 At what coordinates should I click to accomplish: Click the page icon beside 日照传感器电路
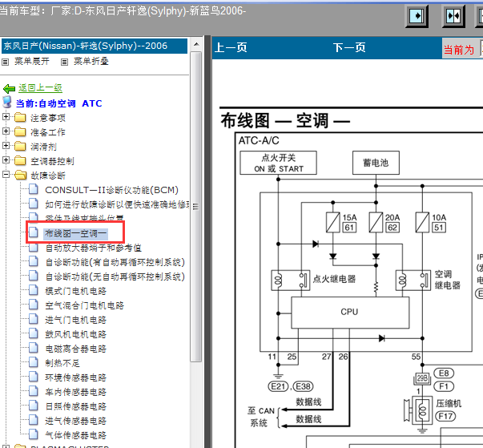click(34, 406)
